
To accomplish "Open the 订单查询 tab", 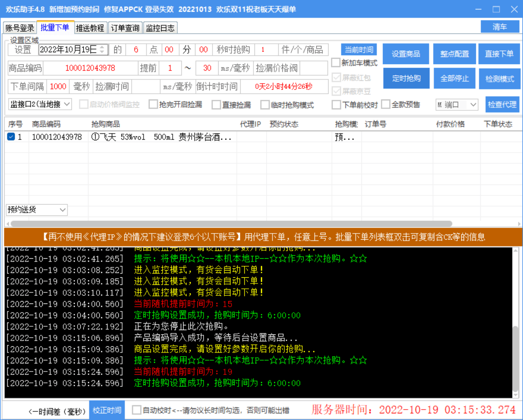I will 124,28.
